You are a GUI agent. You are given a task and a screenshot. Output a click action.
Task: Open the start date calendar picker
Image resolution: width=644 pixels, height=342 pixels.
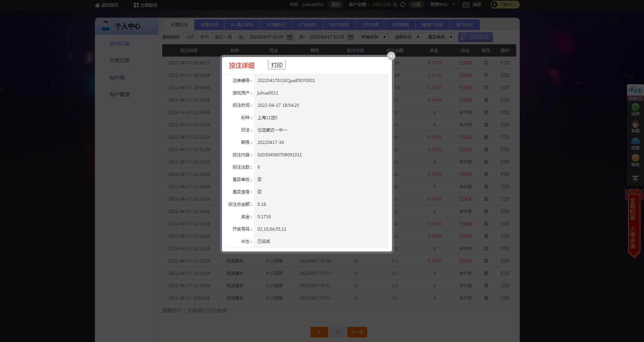click(290, 37)
